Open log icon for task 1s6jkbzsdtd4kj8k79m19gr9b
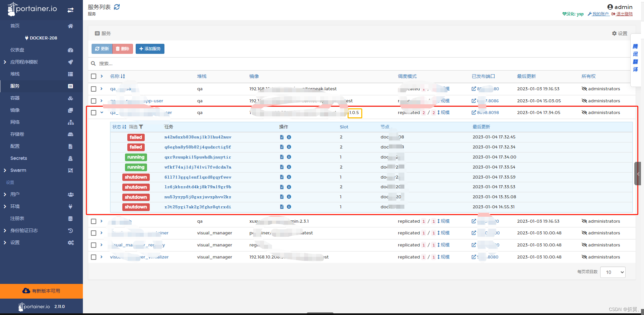This screenshot has height=315, width=644. pos(282,187)
